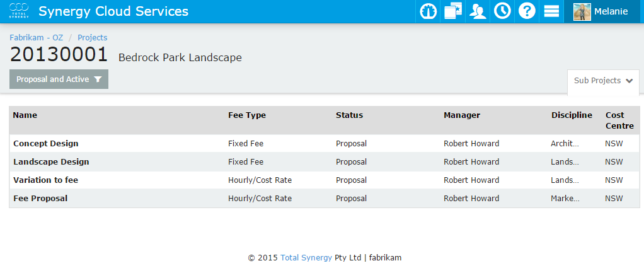The width and height of the screenshot is (644, 268).
Task: Click Marke... discipline cell
Action: [x=565, y=199]
